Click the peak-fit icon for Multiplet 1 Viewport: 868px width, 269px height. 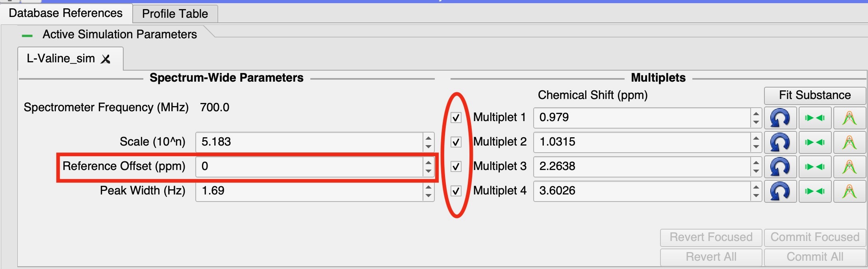pyautogui.click(x=849, y=118)
